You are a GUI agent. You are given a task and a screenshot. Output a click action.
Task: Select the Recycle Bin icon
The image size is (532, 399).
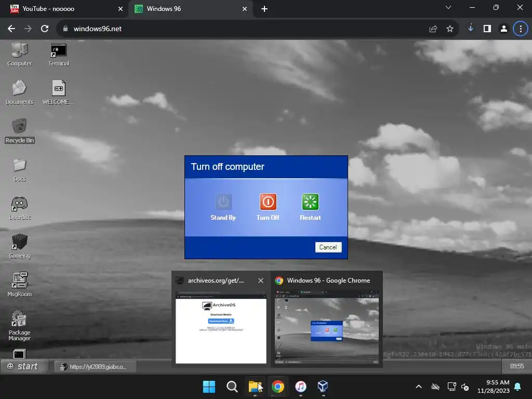19,131
